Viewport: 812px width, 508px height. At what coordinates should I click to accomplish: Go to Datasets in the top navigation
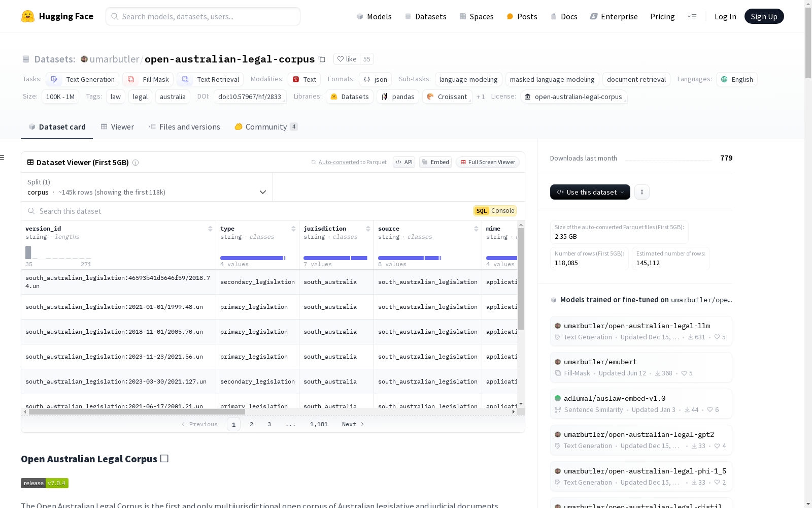coord(425,16)
